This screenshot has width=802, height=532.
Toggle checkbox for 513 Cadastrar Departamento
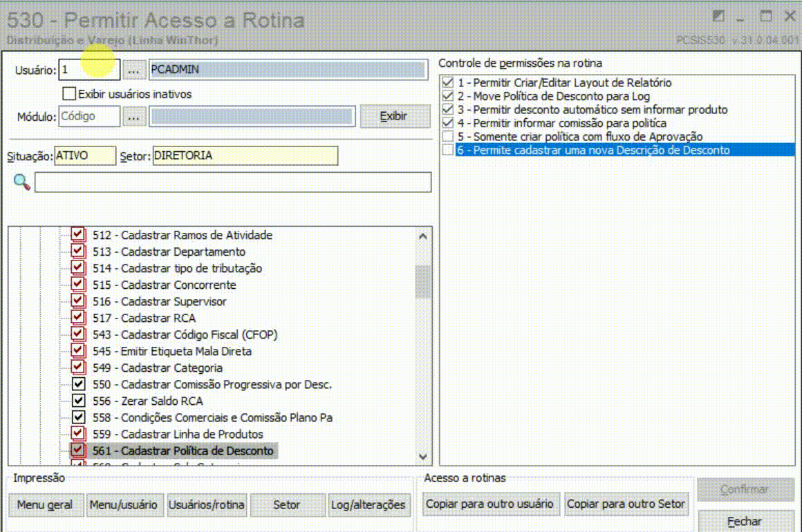click(77, 251)
